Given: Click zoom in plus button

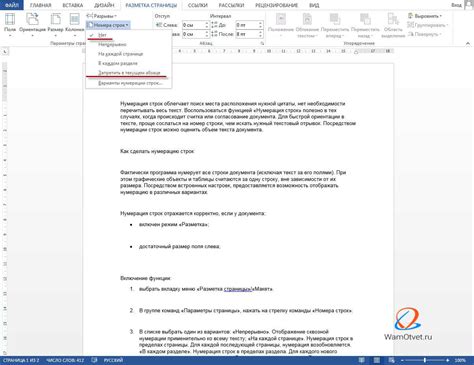Looking at the screenshot, I should pos(447,360).
